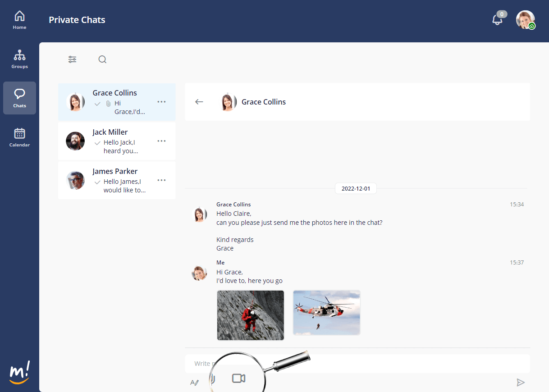The image size is (549, 392).
Task: Click Grace Collins avatar next to 15:34 message
Action: [200, 214]
